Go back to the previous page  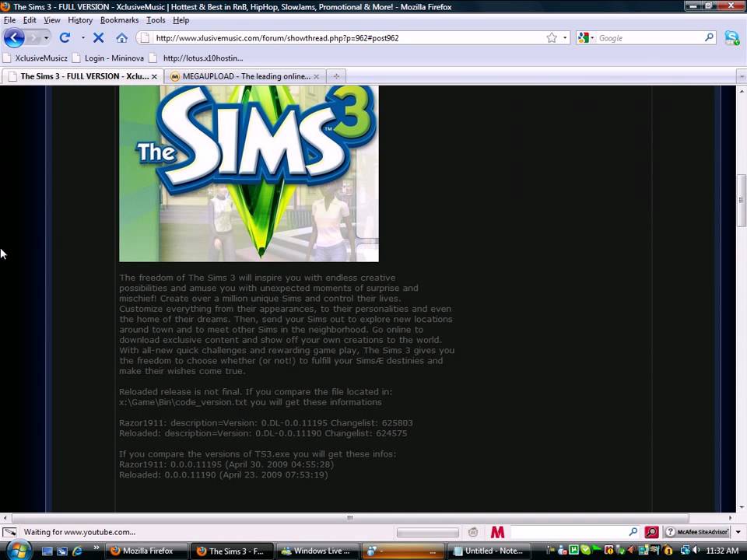point(14,38)
